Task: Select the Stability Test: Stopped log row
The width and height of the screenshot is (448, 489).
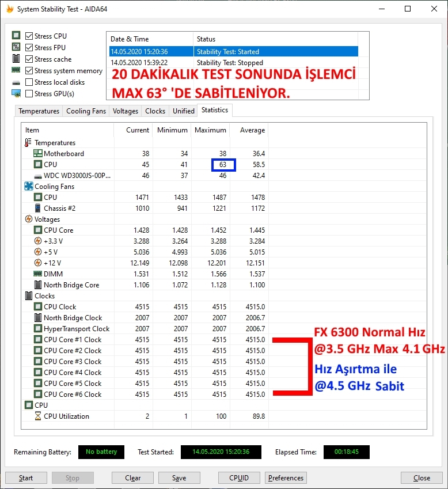Action: (234, 63)
